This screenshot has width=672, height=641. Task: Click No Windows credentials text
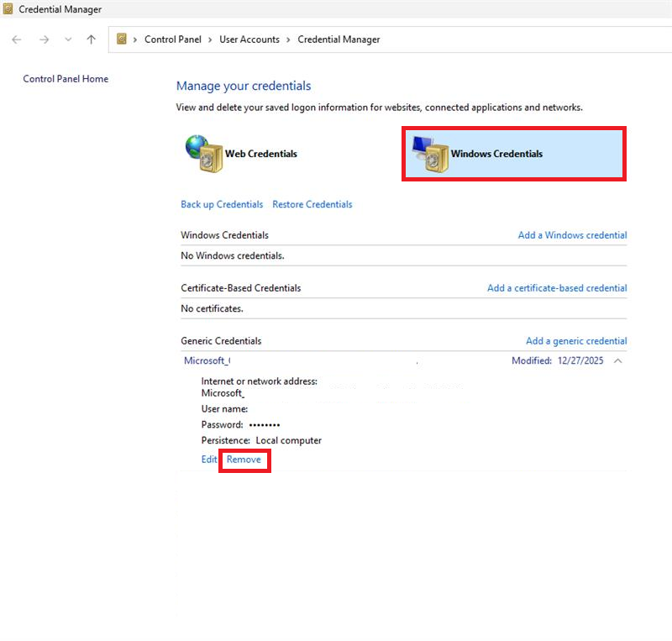point(233,255)
